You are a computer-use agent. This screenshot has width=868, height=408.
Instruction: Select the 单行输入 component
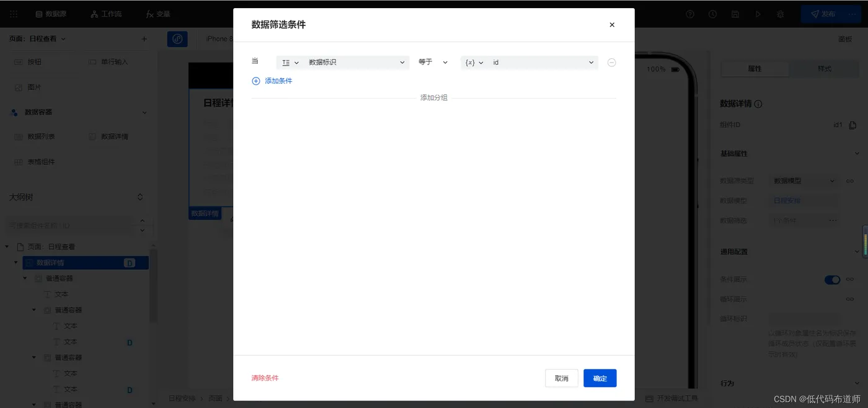[108, 62]
